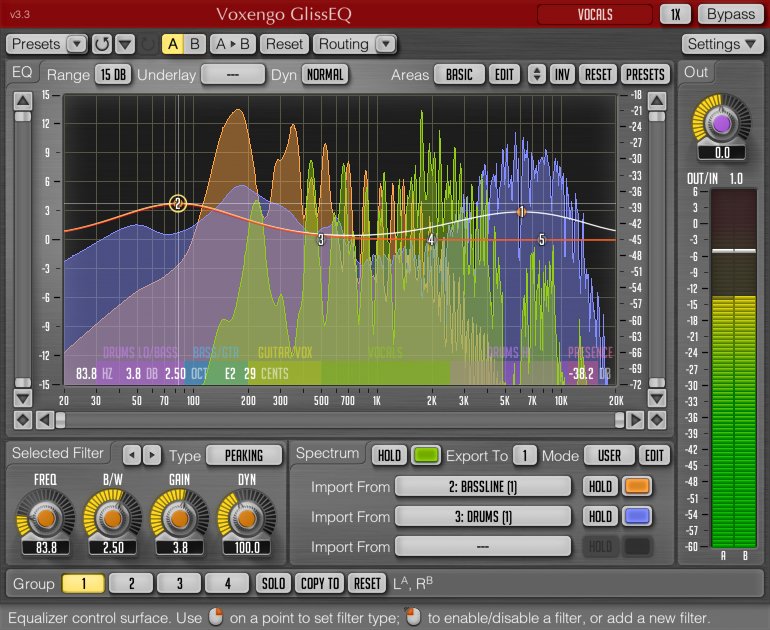Click the GAIN knob
This screenshot has height=630, width=770.
(179, 518)
